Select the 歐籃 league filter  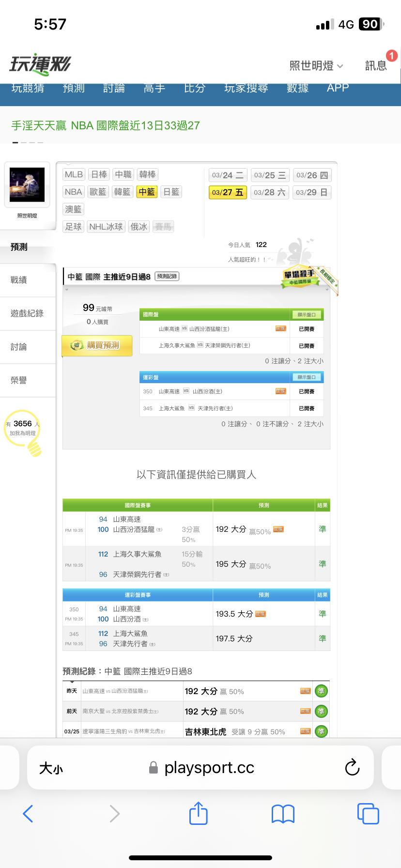(98, 192)
